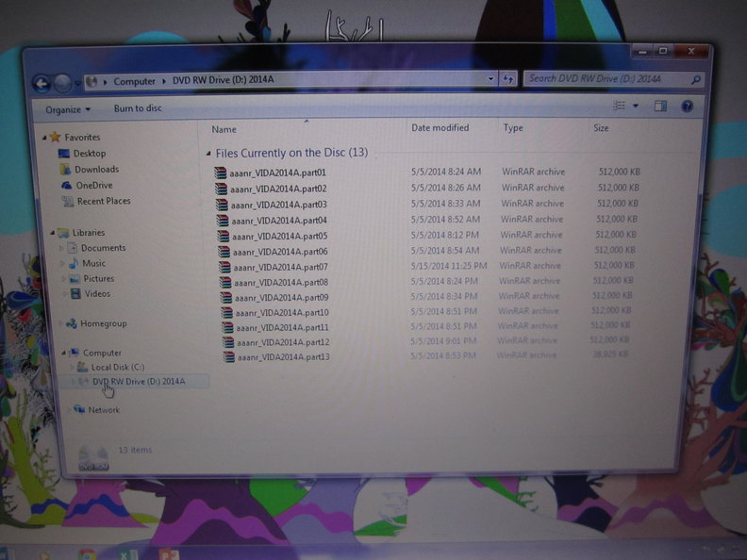Click WinRAR icon of aaanr_VIDA2014A.part05
The height and width of the screenshot is (560, 747).
click(223, 237)
